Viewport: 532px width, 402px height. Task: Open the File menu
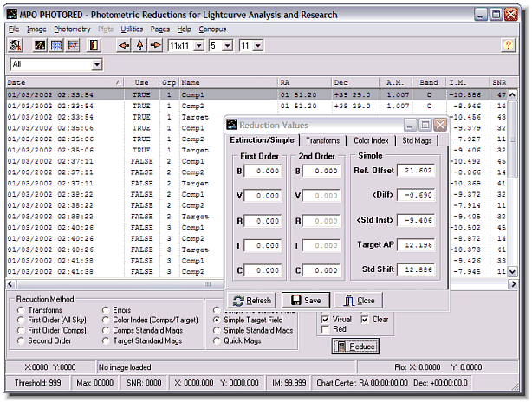[14, 29]
